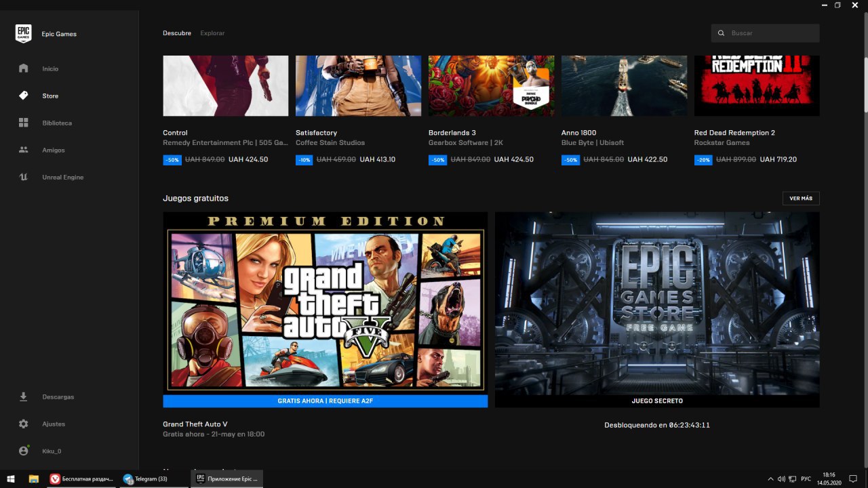Click the Borderlands 3 title text
Screen dimensions: 868x488
point(452,133)
